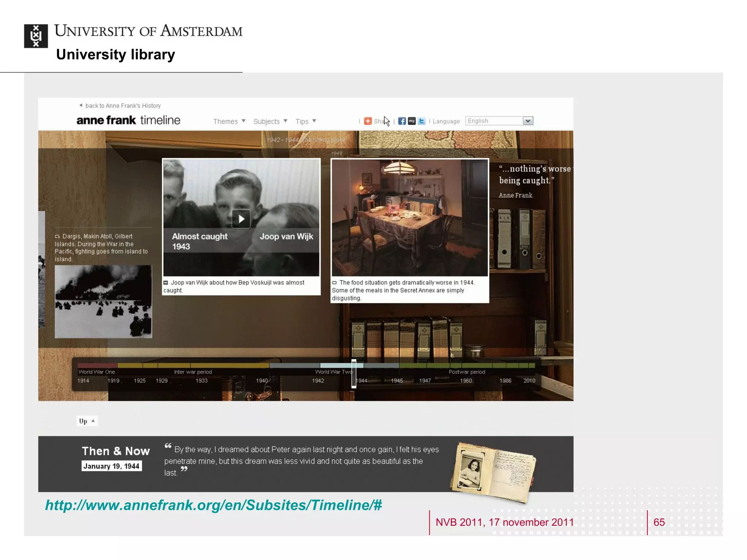Click the 1942 - 1944 hiding place heading

[306, 140]
